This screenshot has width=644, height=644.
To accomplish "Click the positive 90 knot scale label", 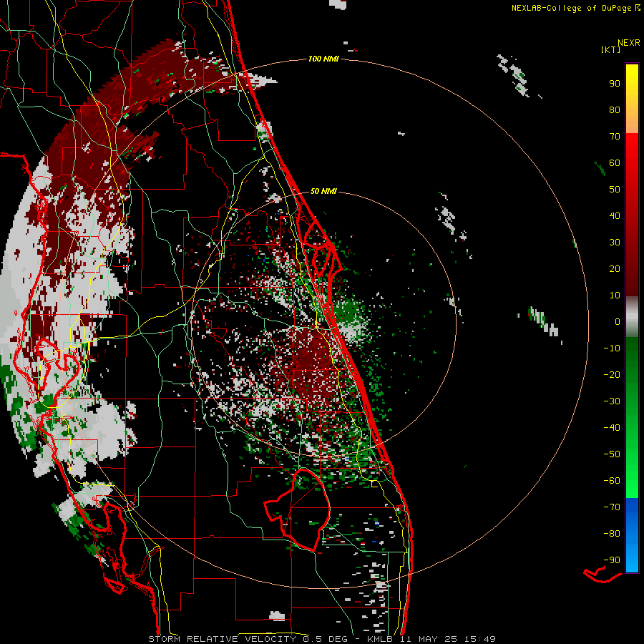I will coord(615,84).
